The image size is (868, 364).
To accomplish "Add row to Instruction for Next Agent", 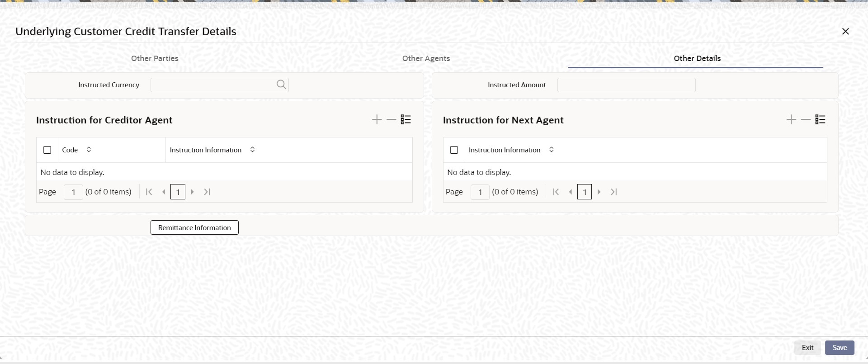I will pyautogui.click(x=791, y=120).
